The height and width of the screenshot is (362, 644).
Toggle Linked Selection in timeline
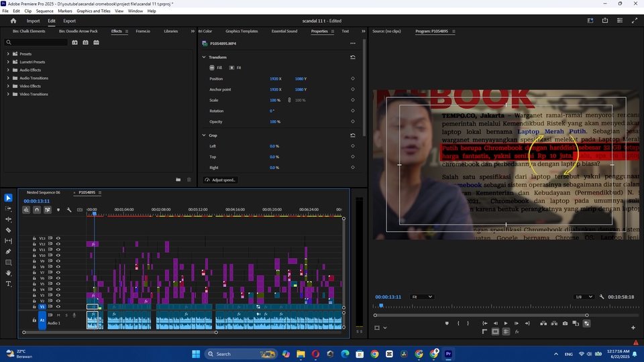coord(48,210)
